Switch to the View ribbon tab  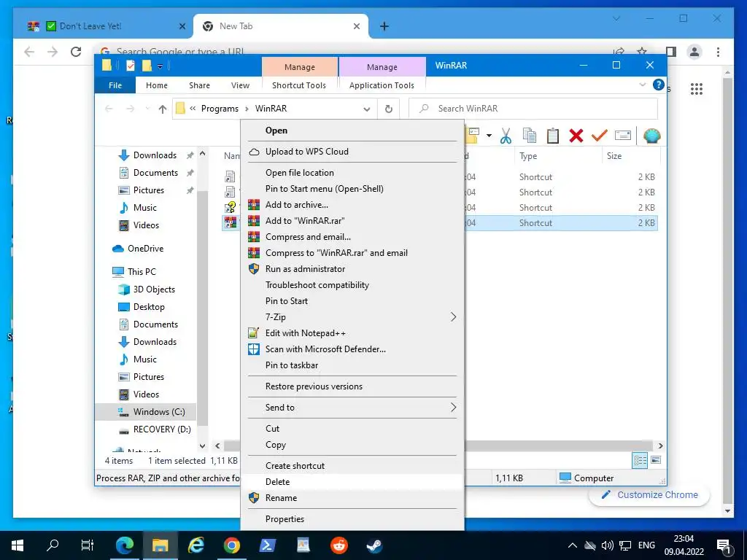tap(240, 85)
